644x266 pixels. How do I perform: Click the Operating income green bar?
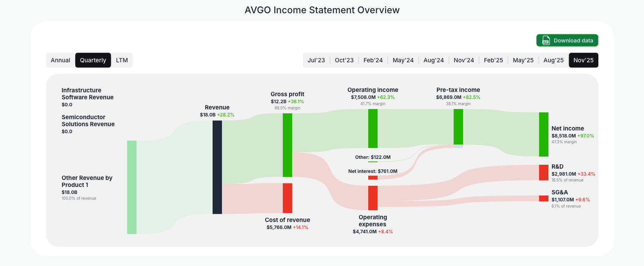pos(373,129)
